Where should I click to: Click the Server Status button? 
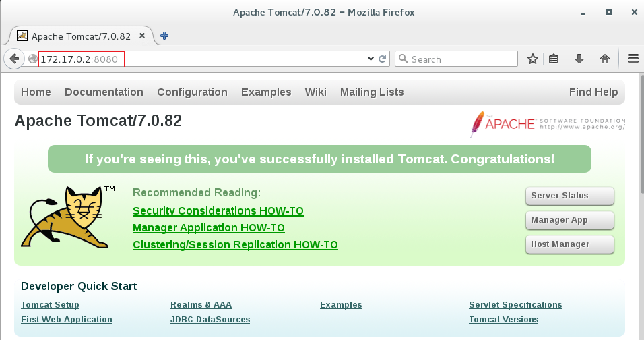point(569,196)
